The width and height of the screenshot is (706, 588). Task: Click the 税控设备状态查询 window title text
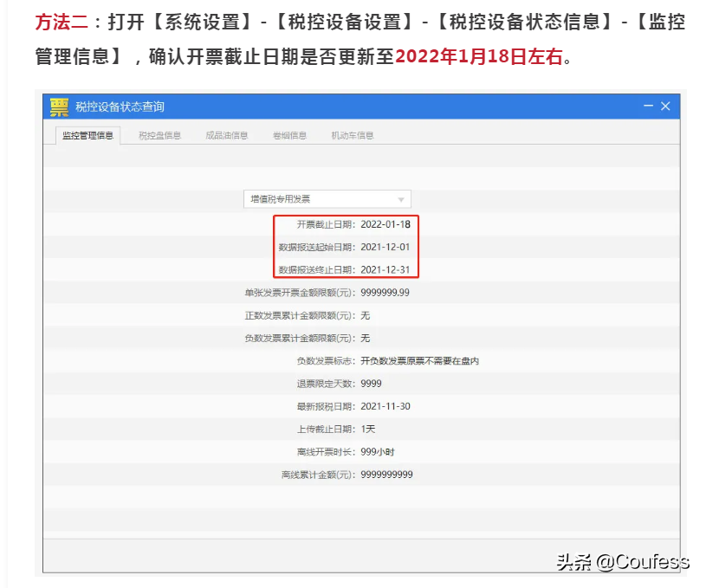click(120, 107)
